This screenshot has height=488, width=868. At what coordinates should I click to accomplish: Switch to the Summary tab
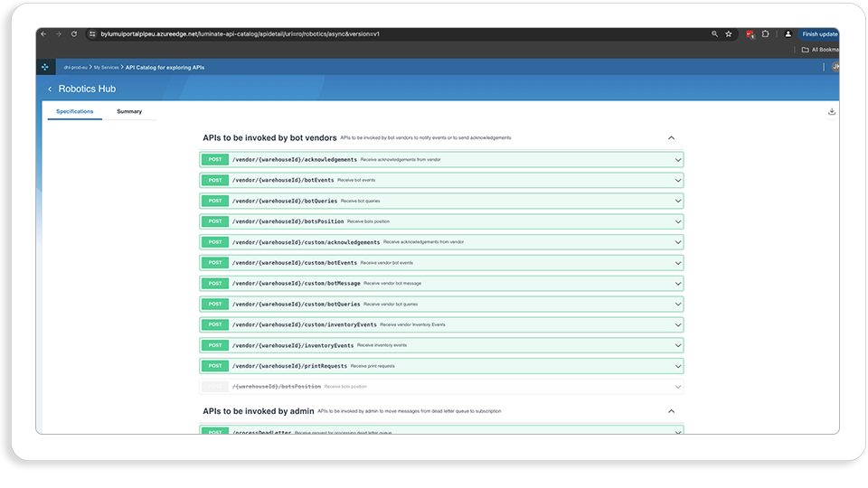[x=129, y=112]
